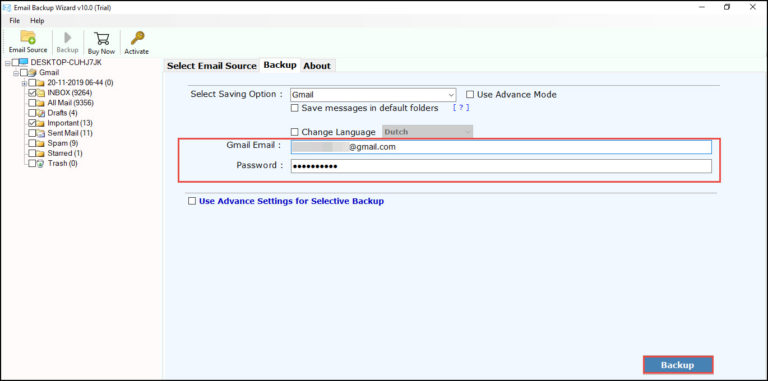Check the DESKTOP-CUHJ7JK checkbox

15,62
